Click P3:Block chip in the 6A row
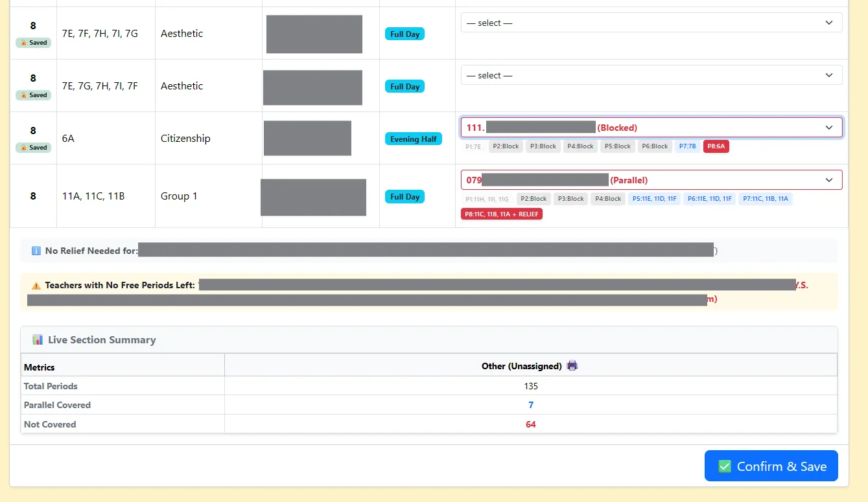This screenshot has height=502, width=868. [543, 146]
